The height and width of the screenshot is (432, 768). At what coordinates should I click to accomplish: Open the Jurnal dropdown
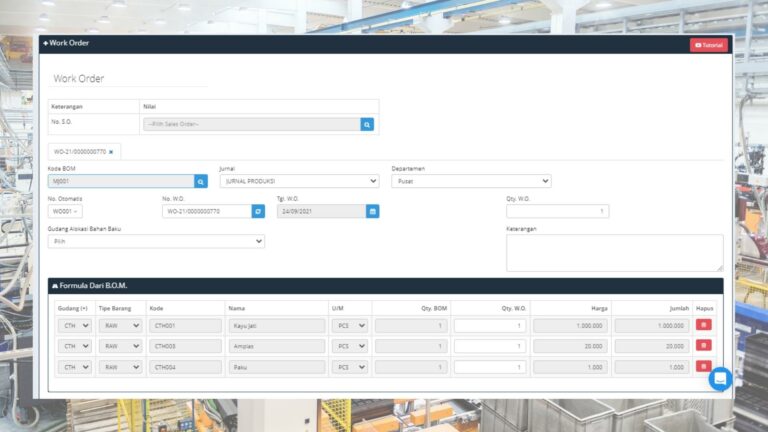pyautogui.click(x=299, y=181)
